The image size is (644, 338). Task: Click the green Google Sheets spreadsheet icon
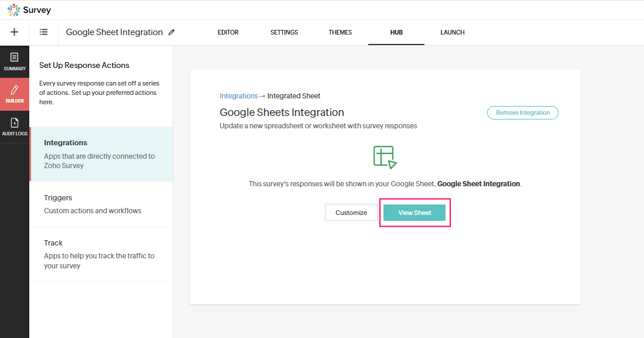click(x=385, y=157)
